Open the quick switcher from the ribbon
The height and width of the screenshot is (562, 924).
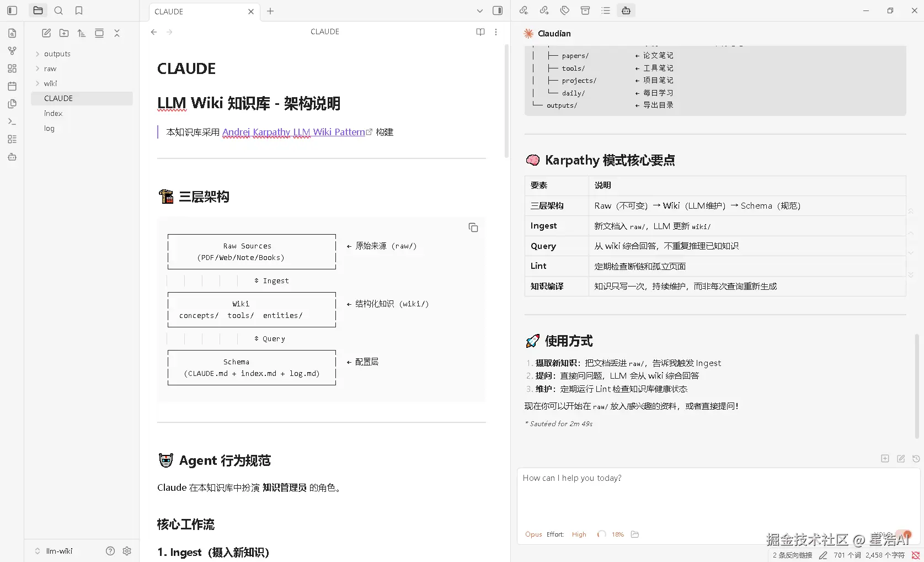(12, 33)
